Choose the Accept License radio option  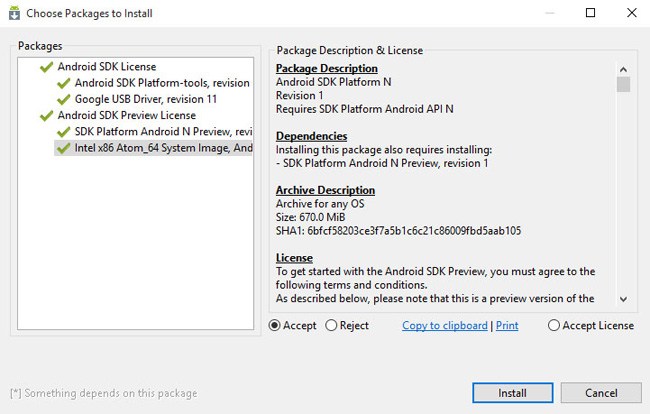click(x=554, y=325)
